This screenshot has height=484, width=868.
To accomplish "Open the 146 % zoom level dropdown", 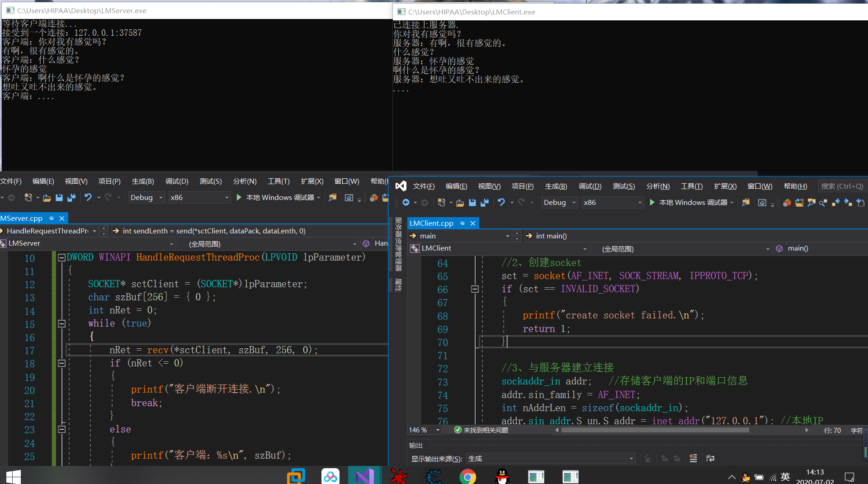I will pyautogui.click(x=424, y=430).
